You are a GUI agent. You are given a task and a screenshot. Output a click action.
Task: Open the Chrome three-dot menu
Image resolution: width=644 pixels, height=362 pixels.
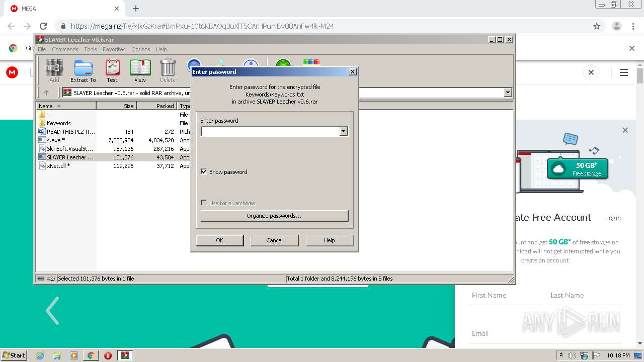coord(633,26)
